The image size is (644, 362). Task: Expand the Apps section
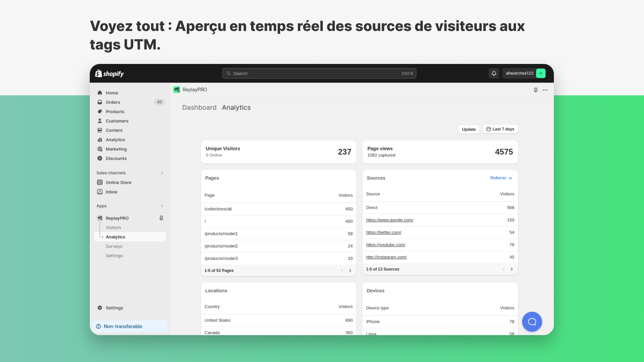[x=162, y=206]
